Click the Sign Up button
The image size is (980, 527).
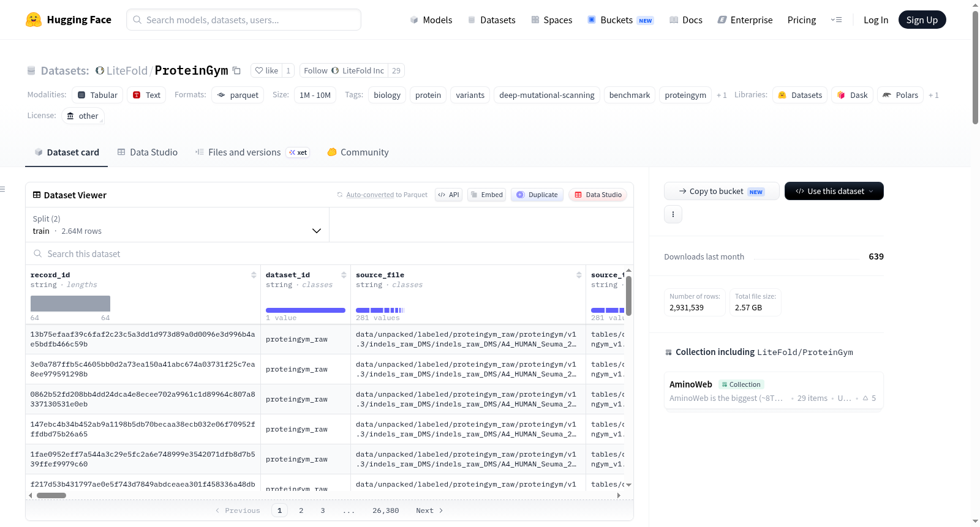point(922,20)
